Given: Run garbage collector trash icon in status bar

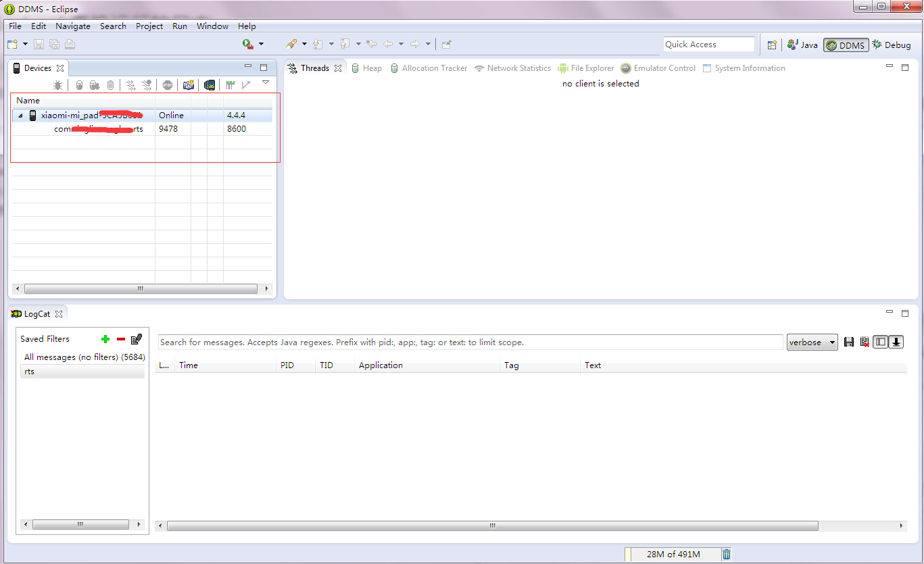Looking at the screenshot, I should pos(727,555).
